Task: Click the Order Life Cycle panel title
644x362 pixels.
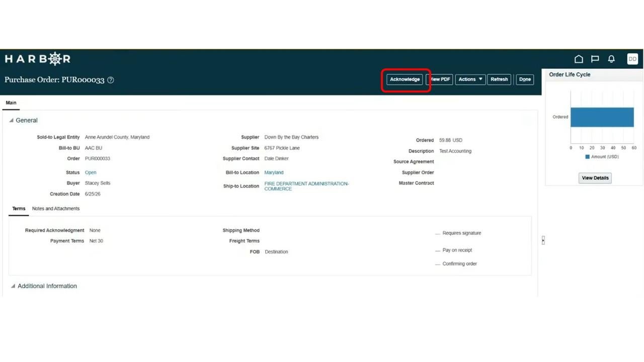Action: click(x=570, y=74)
